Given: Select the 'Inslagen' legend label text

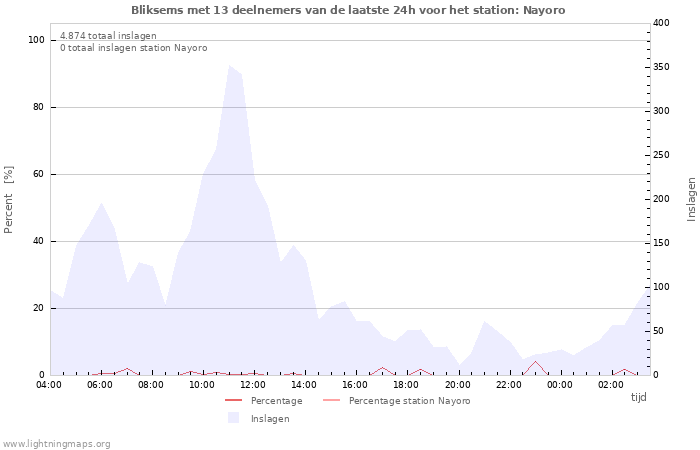Looking at the screenshot, I should coord(270,419).
